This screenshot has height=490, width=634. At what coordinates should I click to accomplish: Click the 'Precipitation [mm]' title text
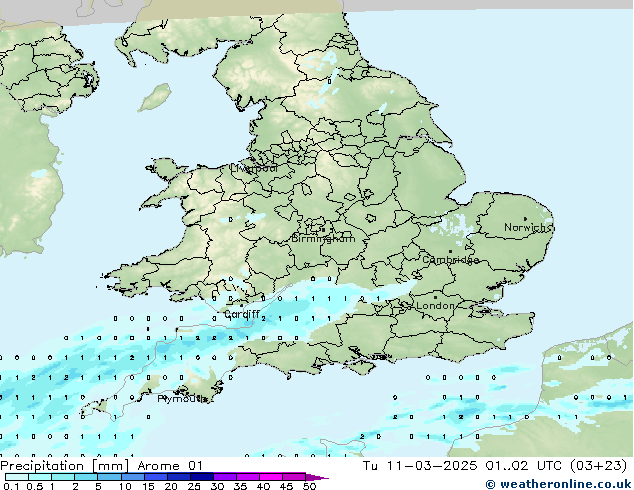point(64,466)
